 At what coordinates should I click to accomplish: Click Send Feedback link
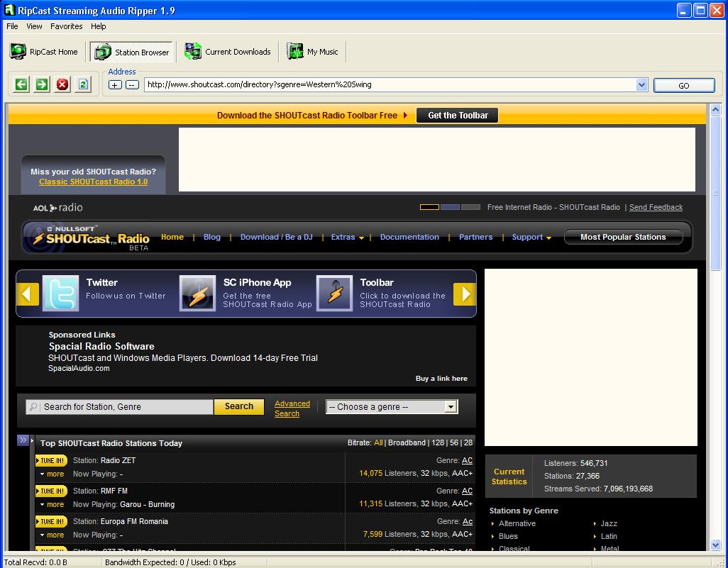click(656, 208)
